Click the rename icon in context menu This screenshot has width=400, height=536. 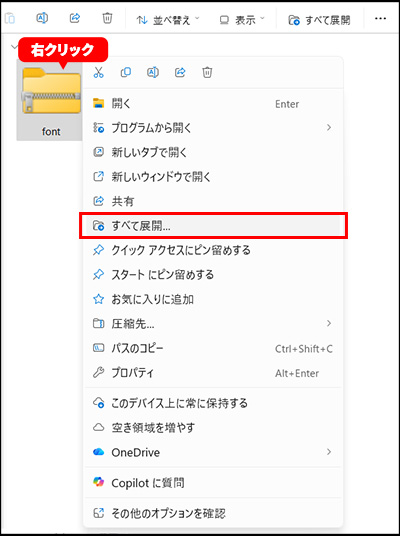153,72
